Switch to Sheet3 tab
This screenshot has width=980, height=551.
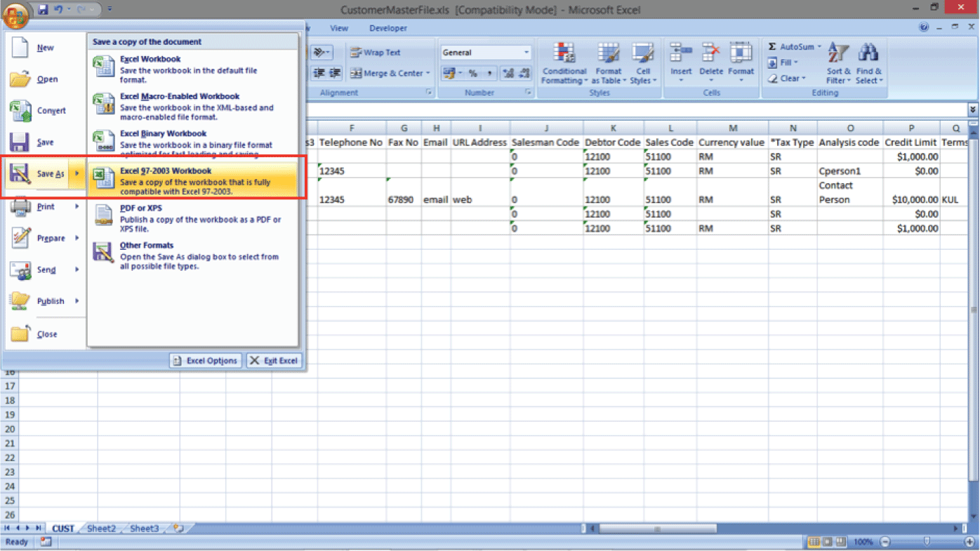(x=145, y=529)
